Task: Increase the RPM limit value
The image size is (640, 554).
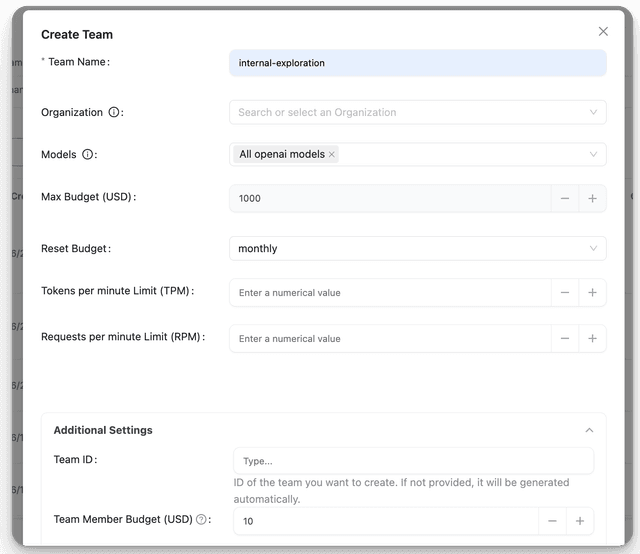Action: [x=592, y=338]
